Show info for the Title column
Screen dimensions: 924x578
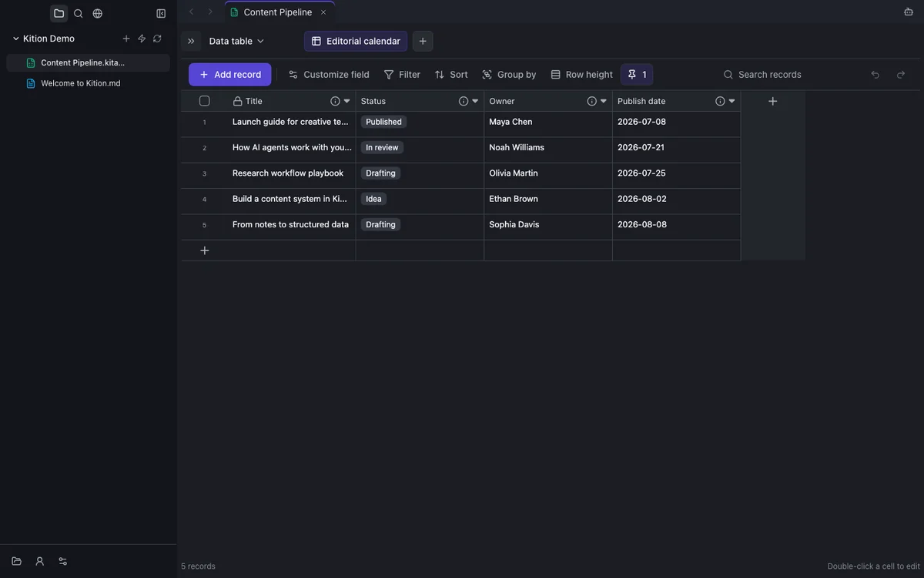[335, 101]
